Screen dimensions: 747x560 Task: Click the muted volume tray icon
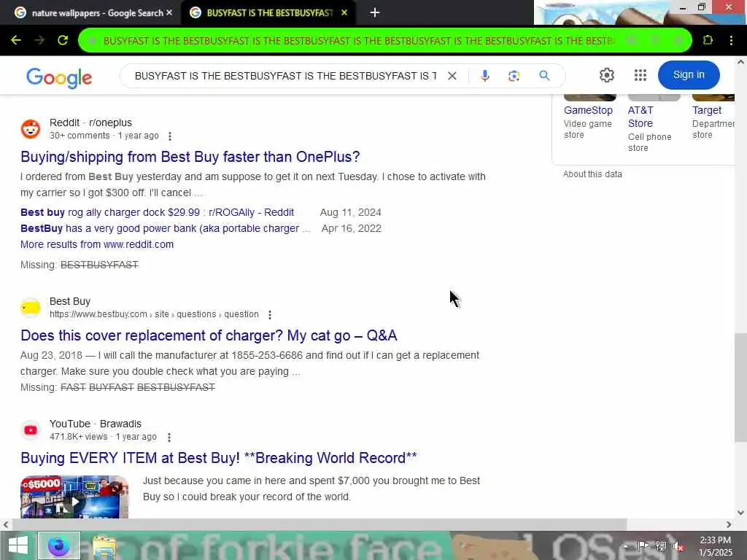[678, 546]
